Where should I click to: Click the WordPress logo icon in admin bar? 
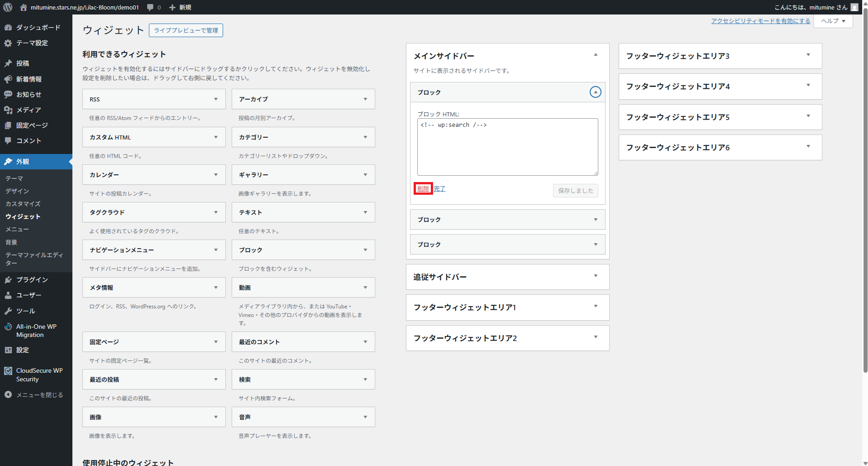(x=8, y=7)
